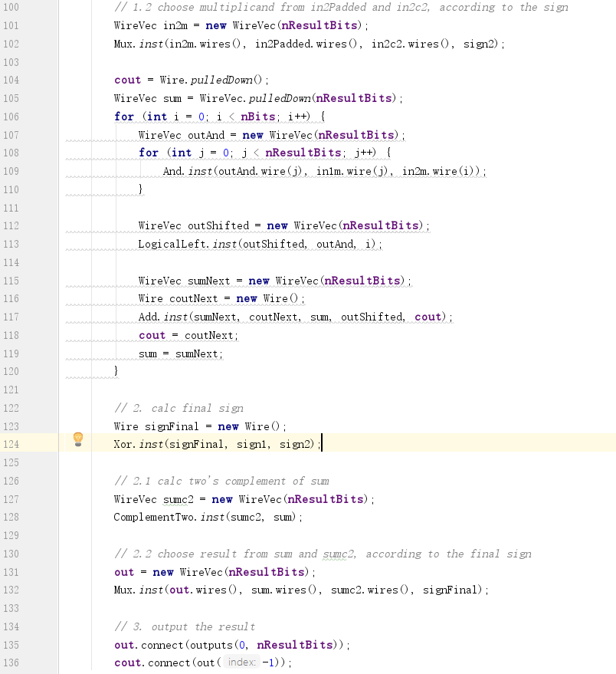Click 'Mux' on line 102

tap(124, 44)
